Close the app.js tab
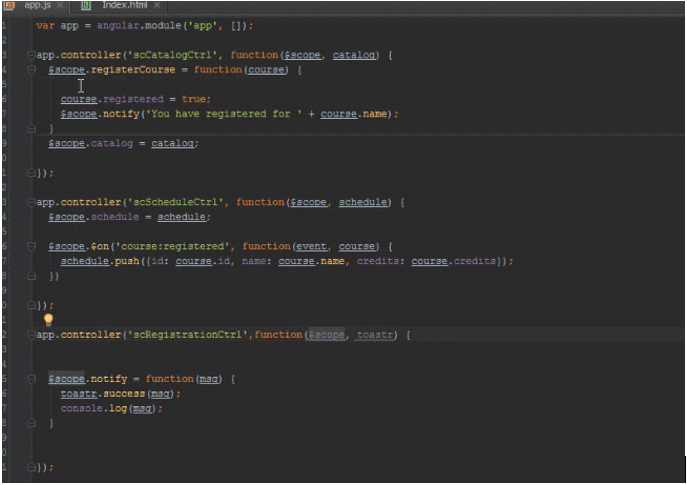Viewport: 687px width, 485px height. coord(60,6)
